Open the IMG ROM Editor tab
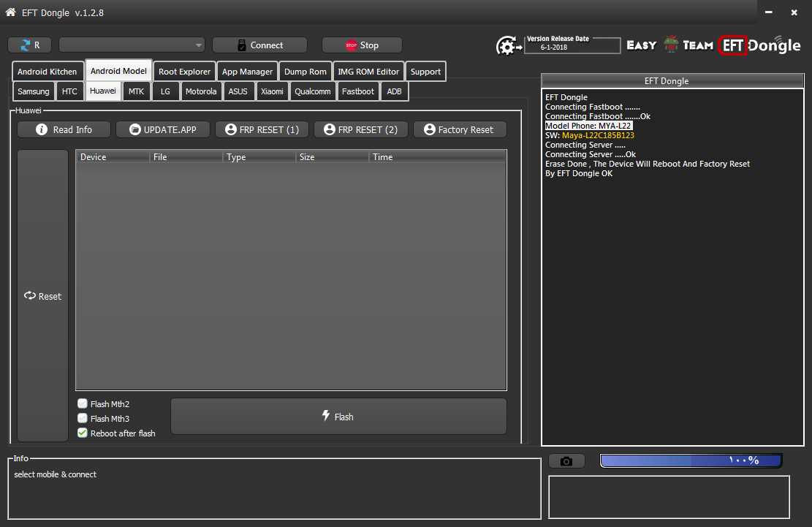This screenshot has height=527, width=812. pyautogui.click(x=368, y=72)
